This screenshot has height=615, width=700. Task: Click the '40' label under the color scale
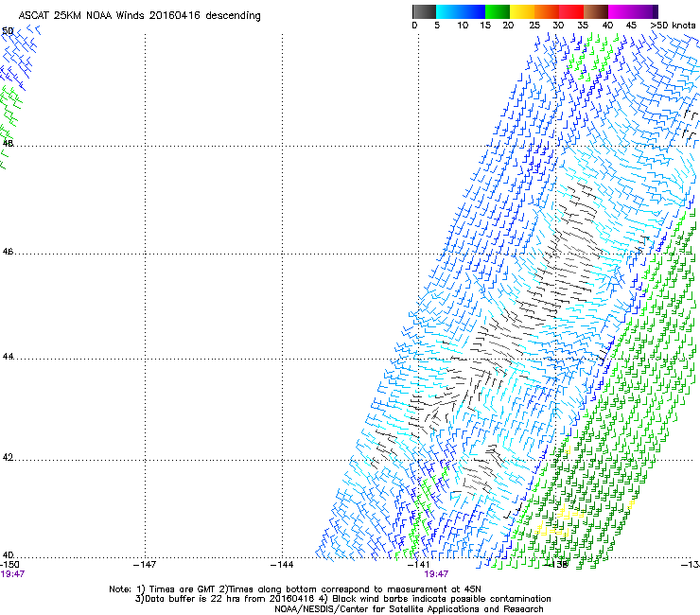click(607, 26)
